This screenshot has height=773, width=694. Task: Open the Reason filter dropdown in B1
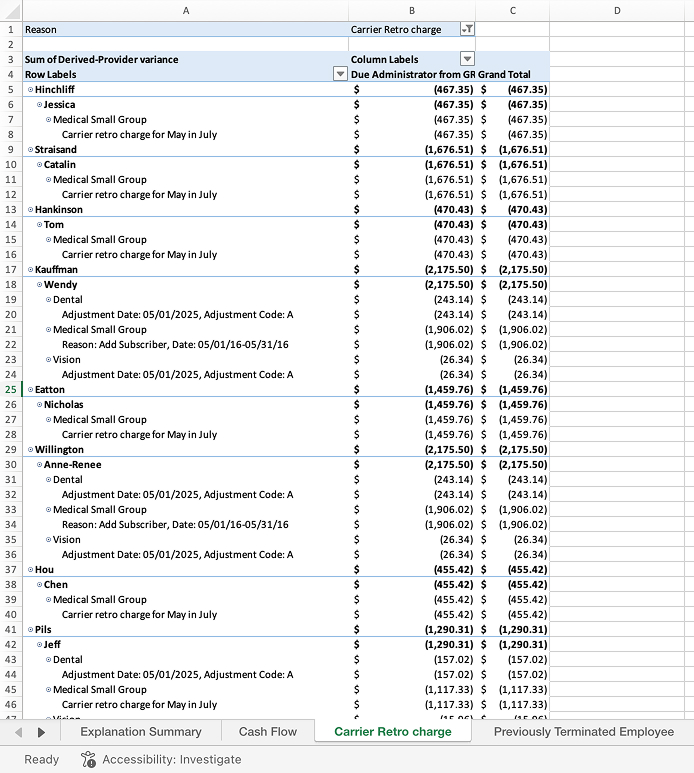coord(467,29)
